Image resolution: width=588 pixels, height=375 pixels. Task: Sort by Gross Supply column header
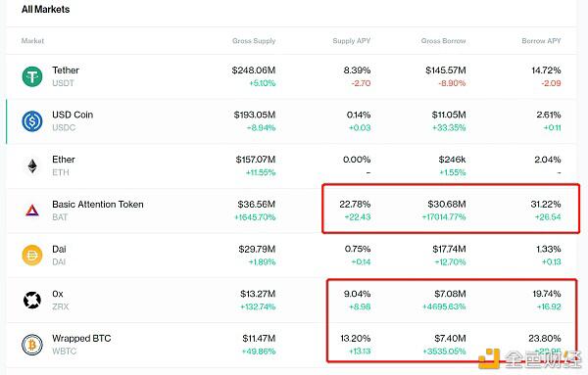point(254,41)
